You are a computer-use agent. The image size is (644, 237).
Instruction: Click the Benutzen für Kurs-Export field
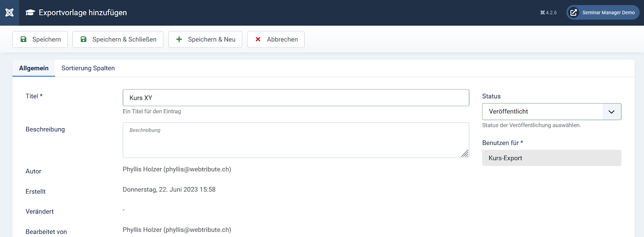tap(551, 158)
